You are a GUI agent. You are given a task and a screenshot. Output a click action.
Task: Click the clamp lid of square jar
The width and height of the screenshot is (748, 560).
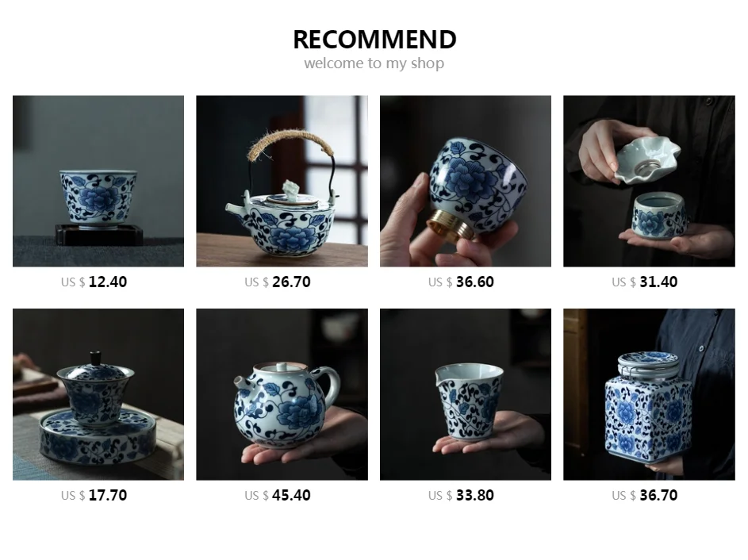649,364
